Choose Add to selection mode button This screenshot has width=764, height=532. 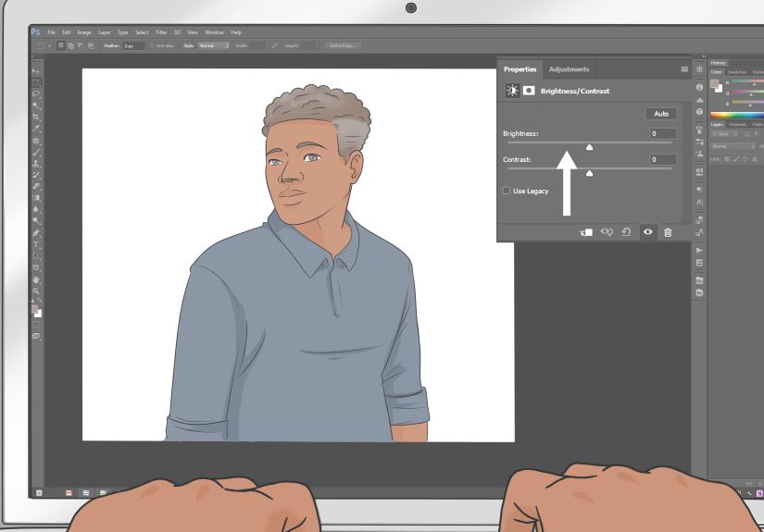70,45
